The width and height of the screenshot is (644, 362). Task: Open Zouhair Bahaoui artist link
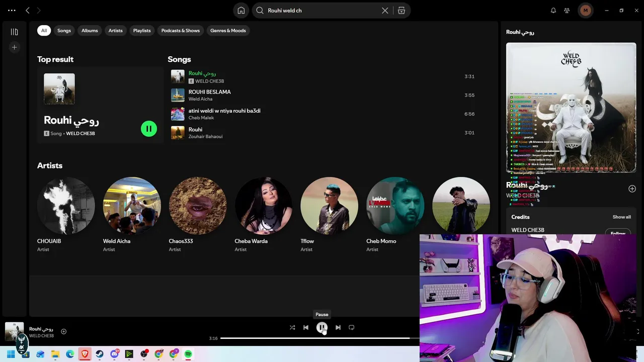pyautogui.click(x=205, y=136)
